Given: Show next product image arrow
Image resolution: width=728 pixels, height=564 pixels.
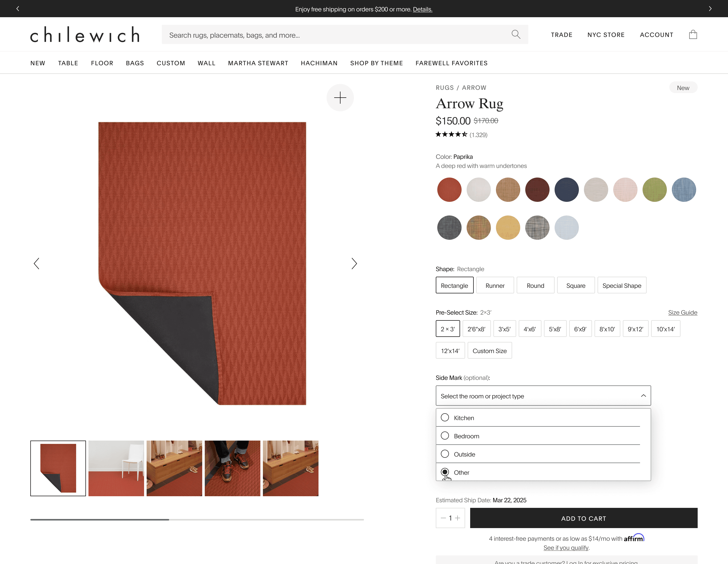Looking at the screenshot, I should 354,264.
